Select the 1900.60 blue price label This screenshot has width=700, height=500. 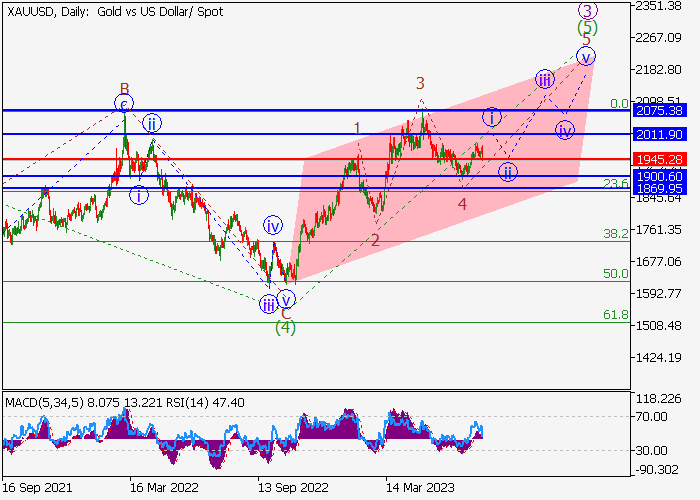point(659,176)
